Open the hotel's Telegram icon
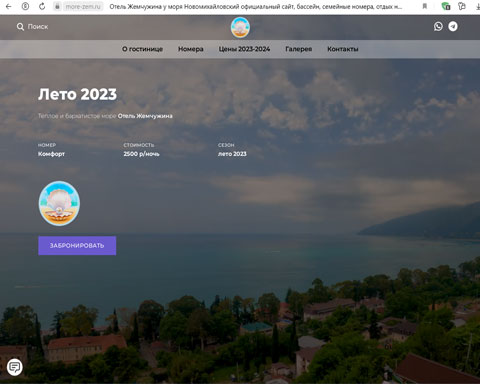480x384 pixels. point(453,26)
